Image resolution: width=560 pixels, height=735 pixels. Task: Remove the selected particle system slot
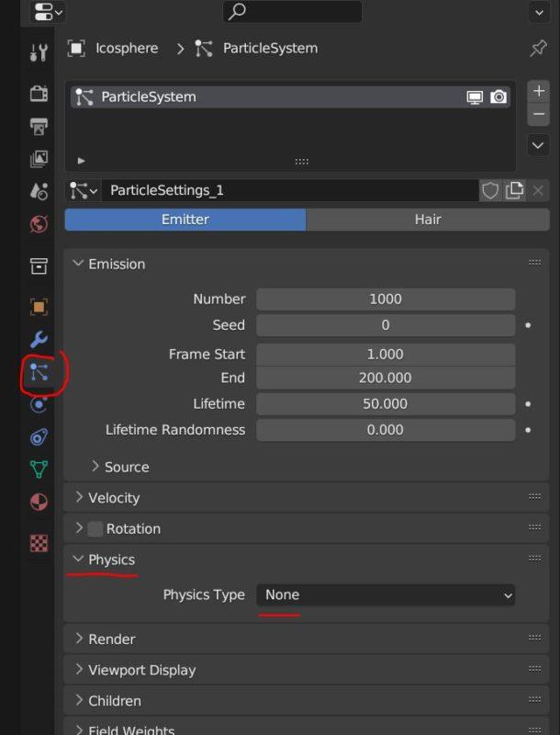pos(539,114)
